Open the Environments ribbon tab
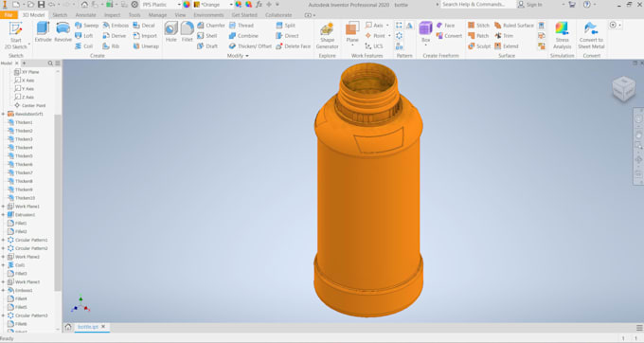644x343 pixels. tap(208, 15)
